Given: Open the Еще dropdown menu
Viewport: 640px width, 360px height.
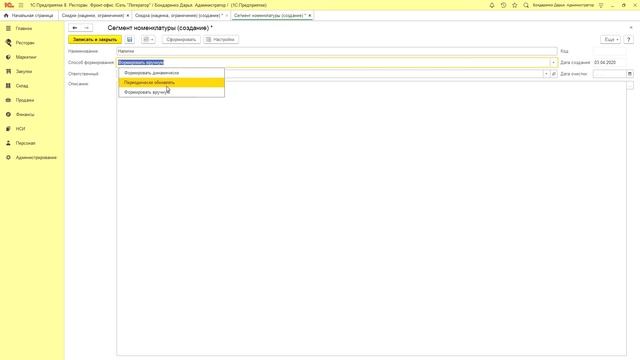Looking at the screenshot, I should [611, 40].
